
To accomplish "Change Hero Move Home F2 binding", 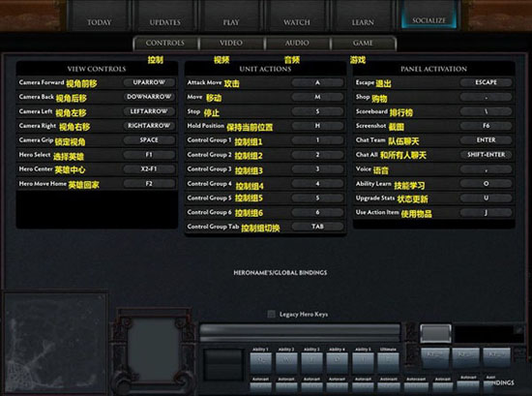I will click(x=149, y=183).
